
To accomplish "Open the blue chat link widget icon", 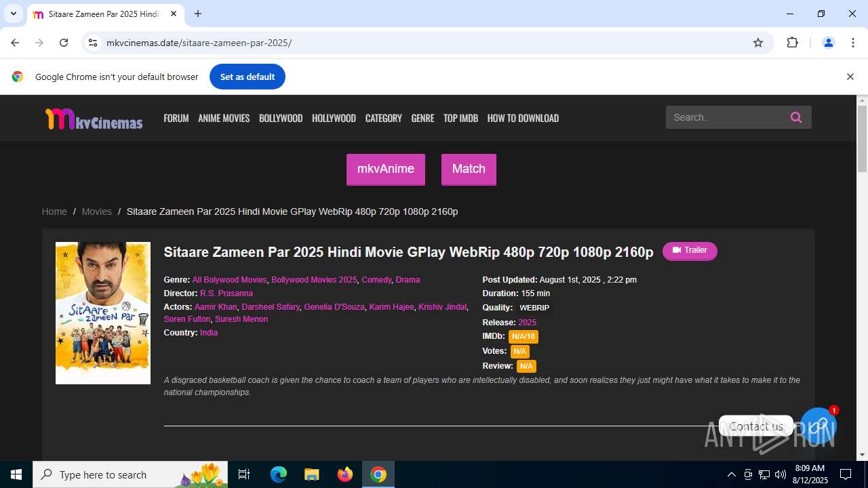I will coord(818,426).
